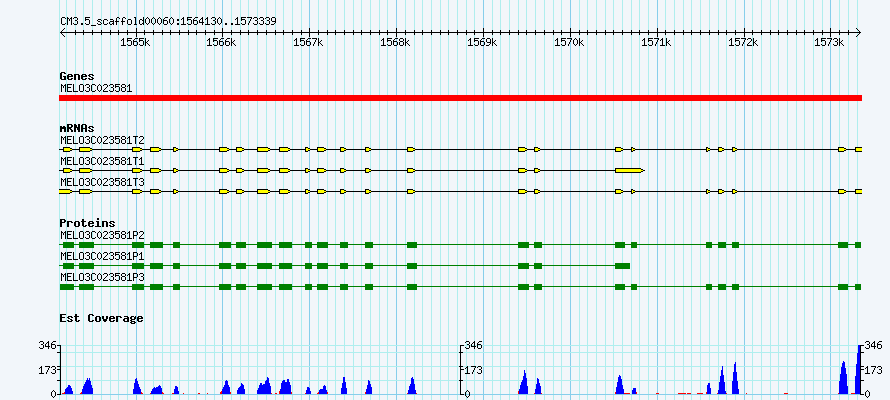
Task: Click the first green block of protein P3
Action: [x=67, y=287]
